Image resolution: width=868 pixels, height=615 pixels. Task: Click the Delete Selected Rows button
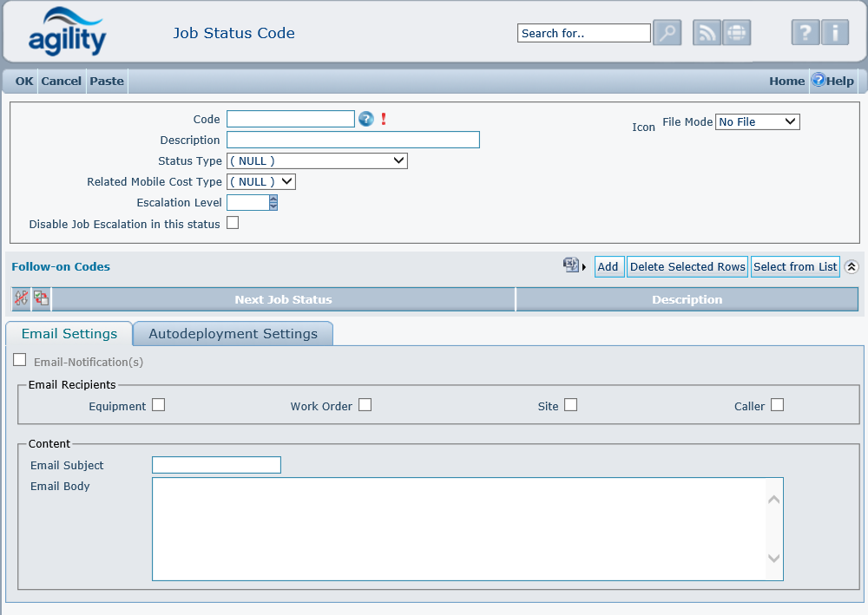(687, 266)
